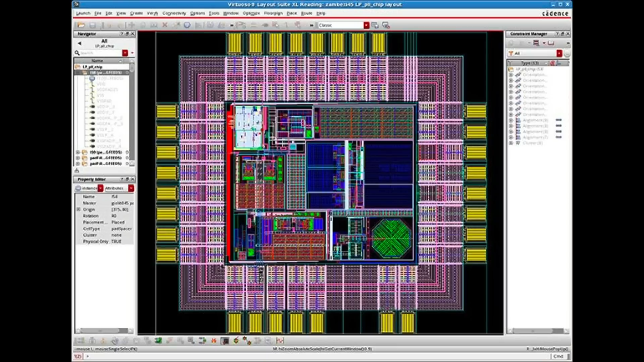Click the Navigator back arrow icon

[79, 43]
